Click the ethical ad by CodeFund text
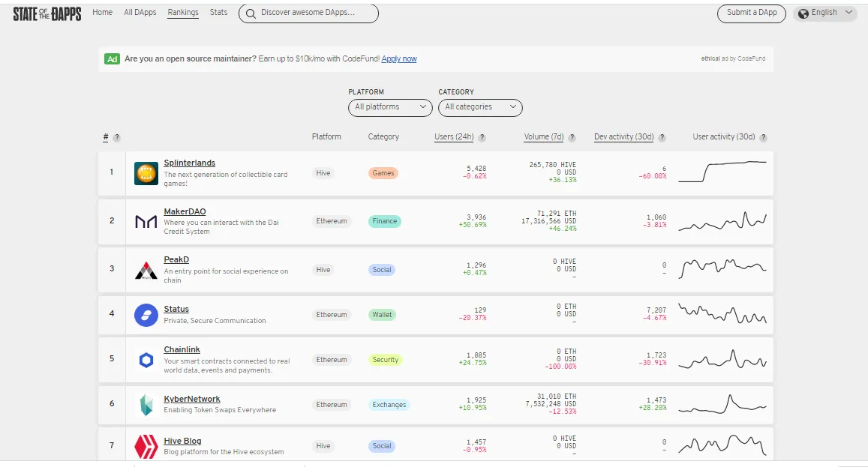The width and height of the screenshot is (868, 467). 733,58
